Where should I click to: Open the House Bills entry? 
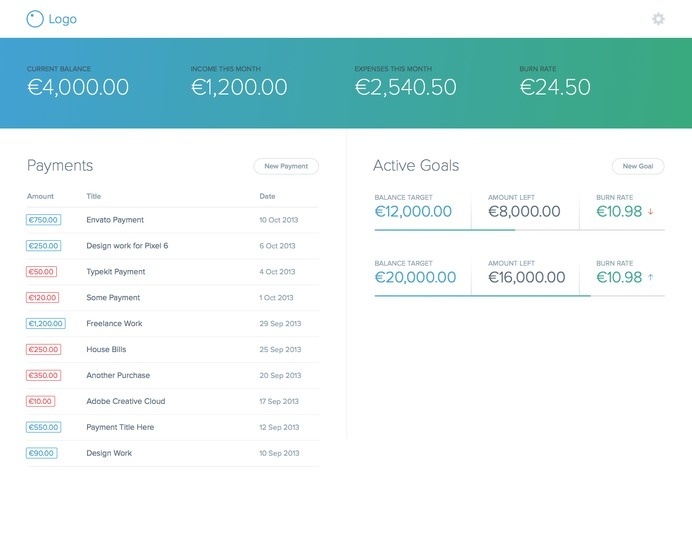[106, 349]
